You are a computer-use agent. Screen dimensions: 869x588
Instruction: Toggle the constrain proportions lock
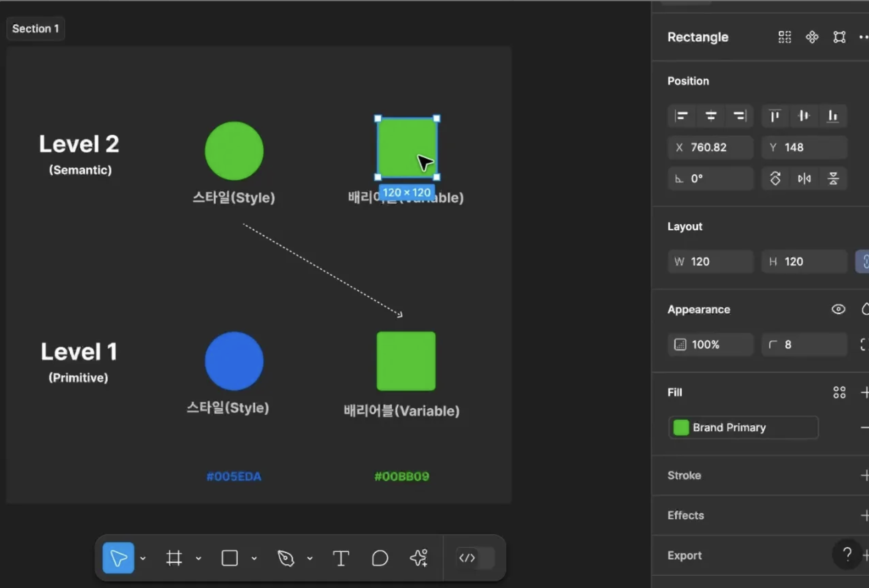[863, 261]
